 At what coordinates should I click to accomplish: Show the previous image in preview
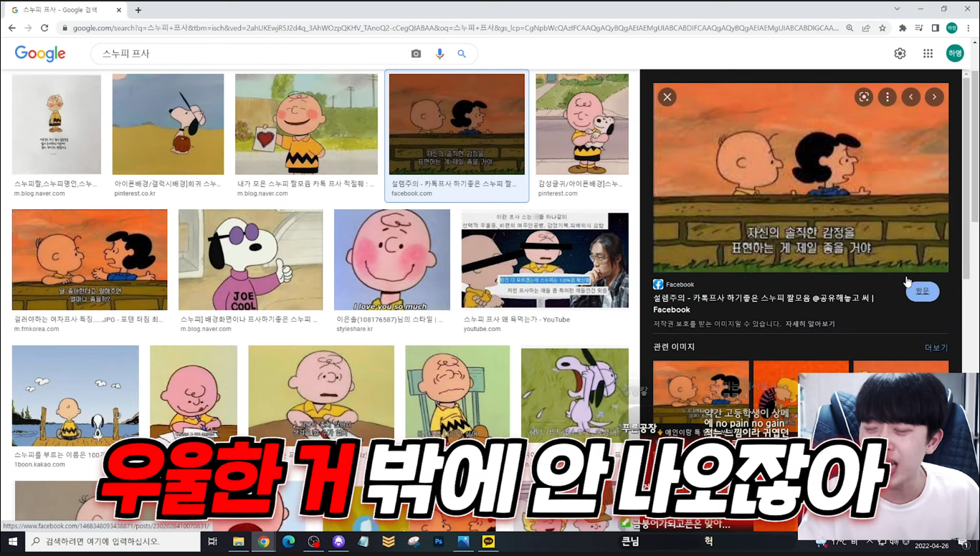pos(911,97)
